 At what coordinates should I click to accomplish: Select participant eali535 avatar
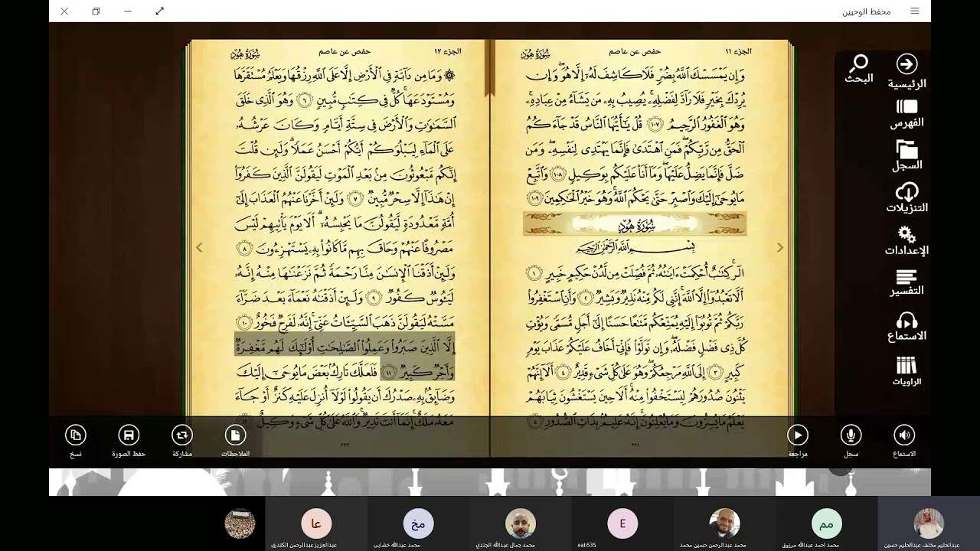622,523
